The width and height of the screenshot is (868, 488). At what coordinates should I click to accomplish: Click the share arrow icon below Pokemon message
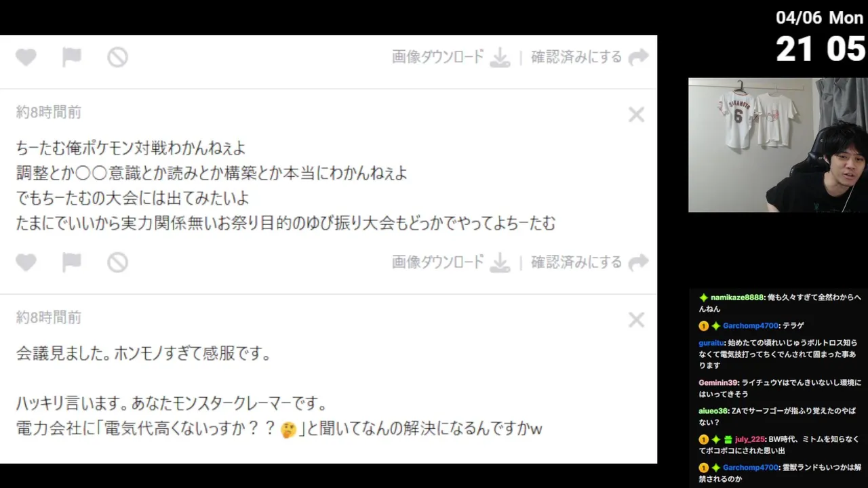[x=638, y=262]
